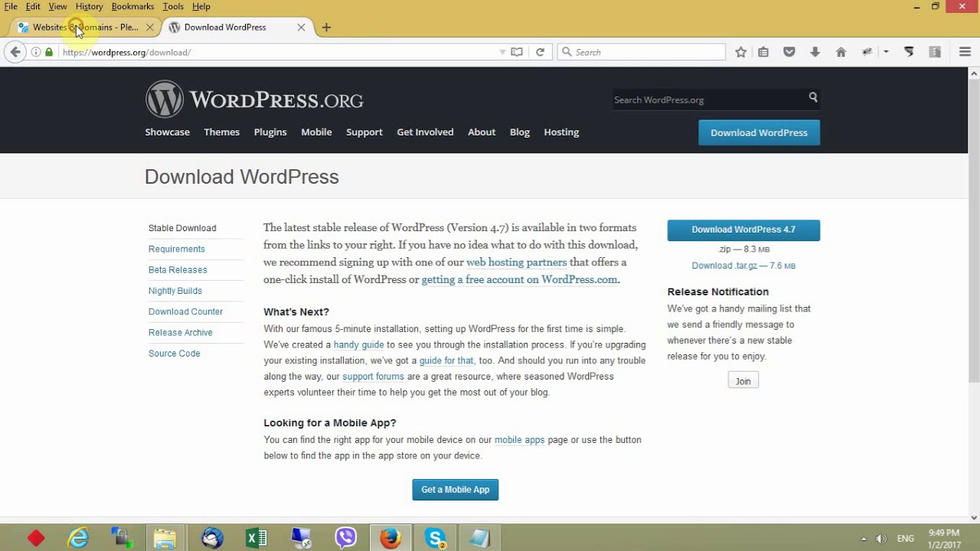The height and width of the screenshot is (551, 980).
Task: Close the Download WordPress tab
Action: coord(301,27)
